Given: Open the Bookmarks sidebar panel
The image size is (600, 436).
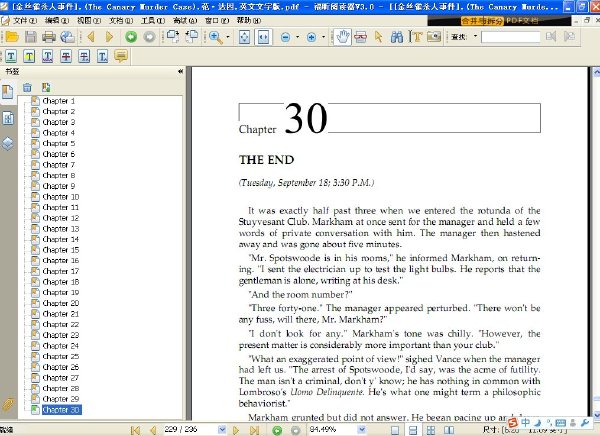Looking at the screenshot, I should (7, 92).
